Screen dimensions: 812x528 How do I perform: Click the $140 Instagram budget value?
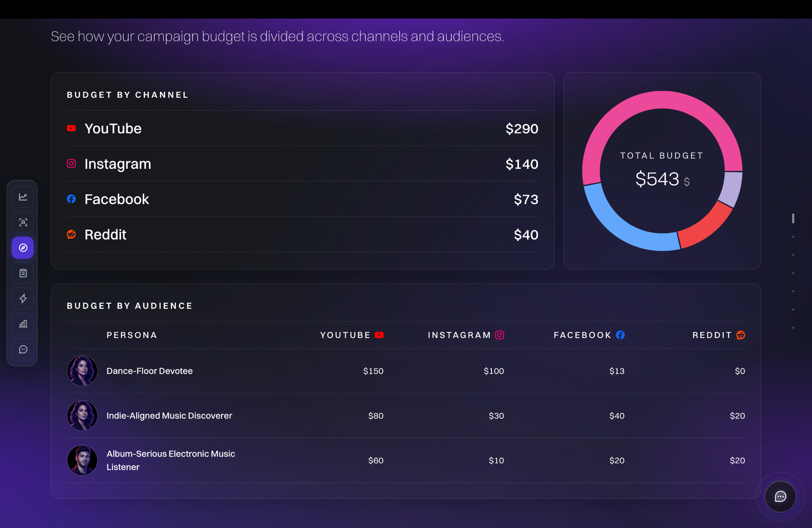(522, 164)
